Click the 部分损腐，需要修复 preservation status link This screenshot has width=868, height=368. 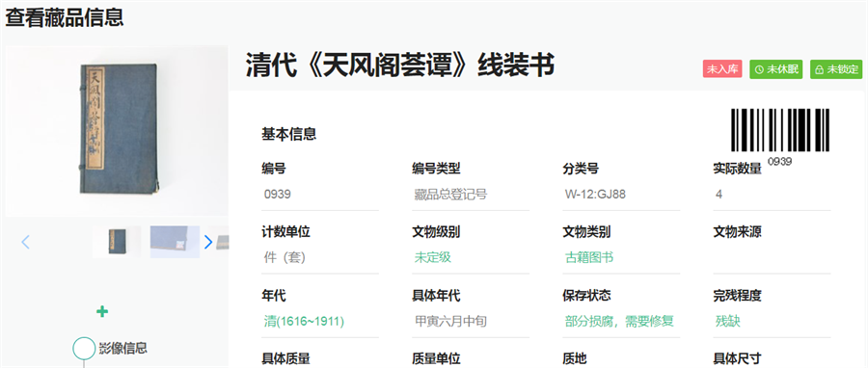619,322
